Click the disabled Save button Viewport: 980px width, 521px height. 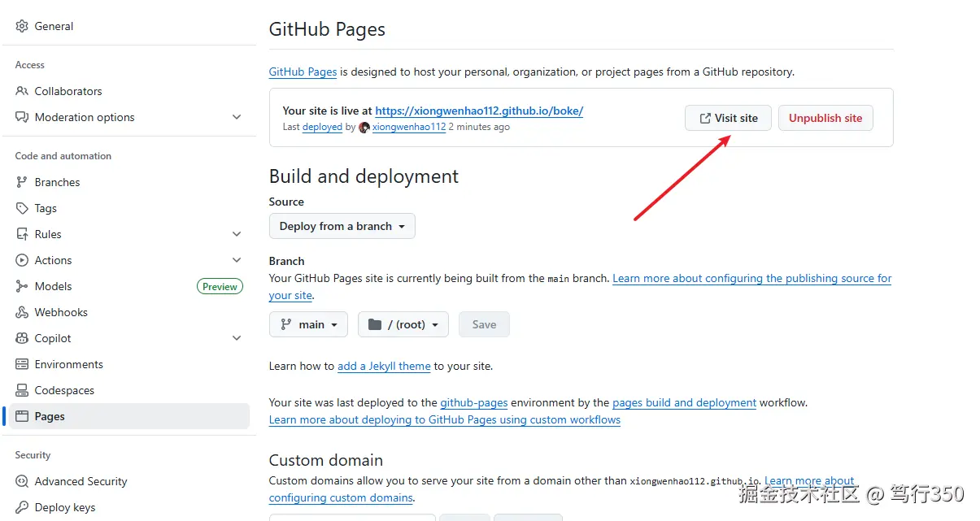point(484,324)
